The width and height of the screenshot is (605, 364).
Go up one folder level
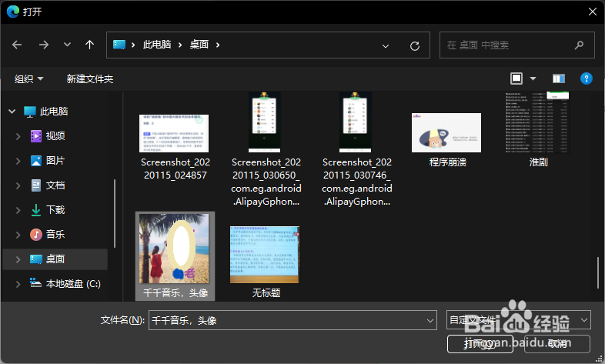coord(89,45)
